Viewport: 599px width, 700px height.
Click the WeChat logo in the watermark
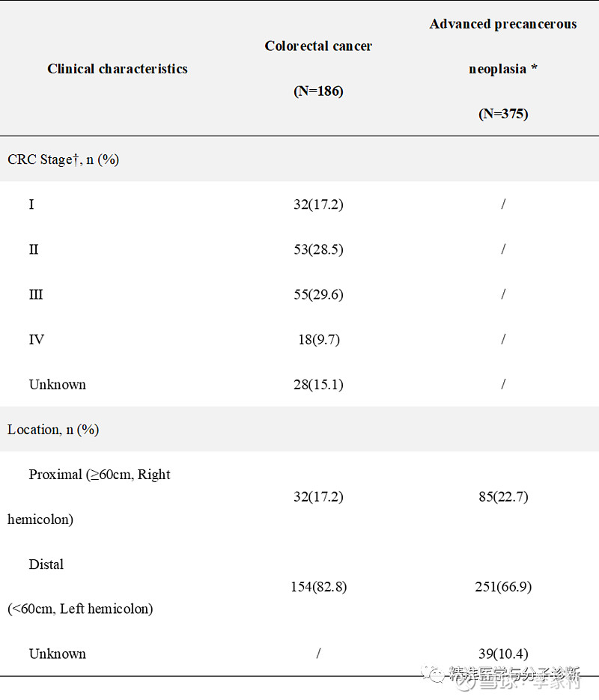pos(436,673)
